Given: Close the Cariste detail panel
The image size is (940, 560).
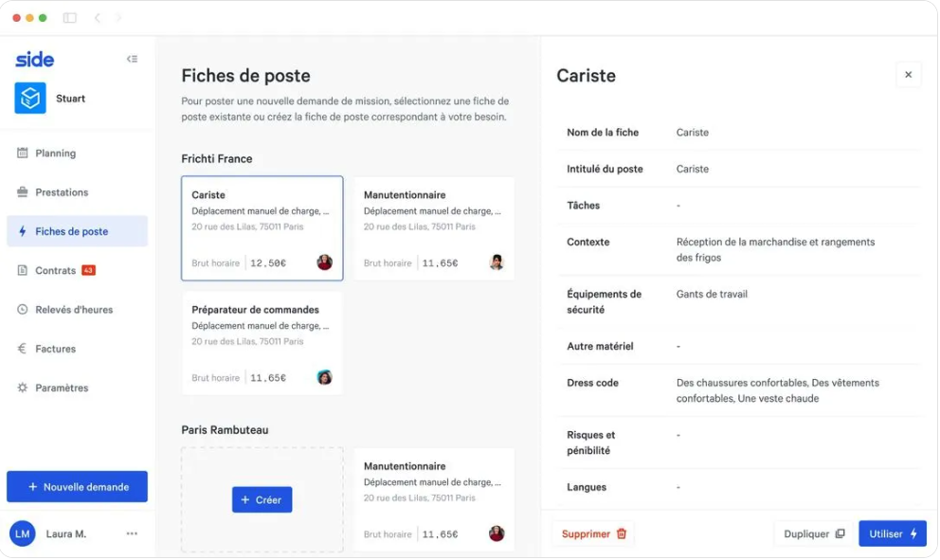Looking at the screenshot, I should point(908,75).
